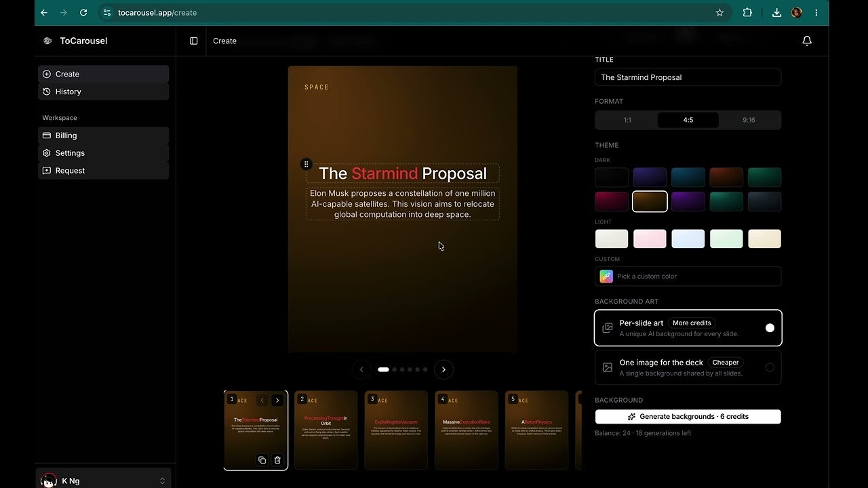This screenshot has height=488, width=868.
Task: Delete slide 1 via trash icon
Action: point(277,460)
